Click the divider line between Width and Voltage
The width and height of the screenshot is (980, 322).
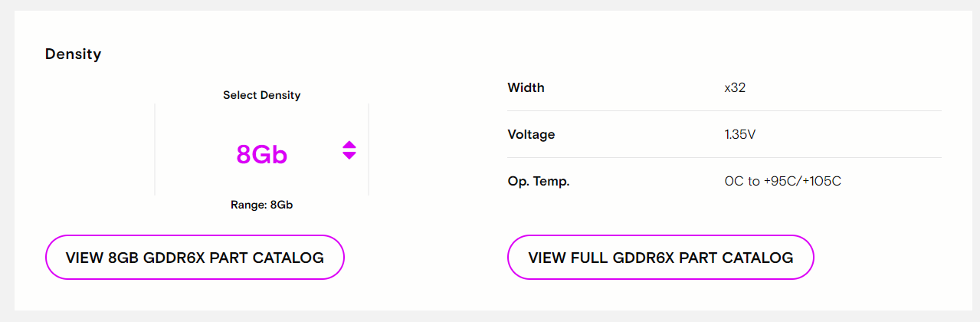pos(724,111)
